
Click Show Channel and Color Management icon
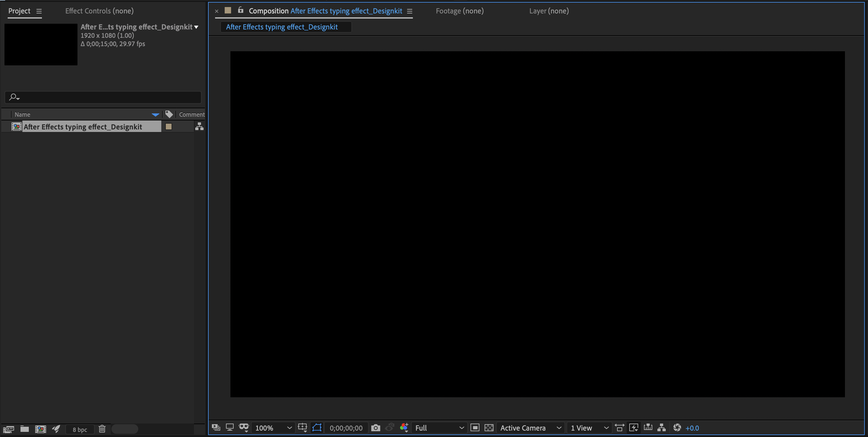click(404, 428)
